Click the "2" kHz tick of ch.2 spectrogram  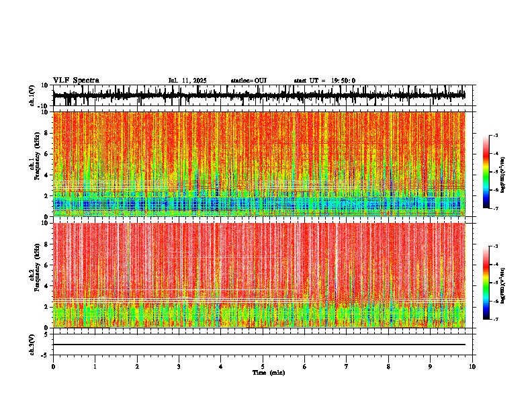coord(47,307)
